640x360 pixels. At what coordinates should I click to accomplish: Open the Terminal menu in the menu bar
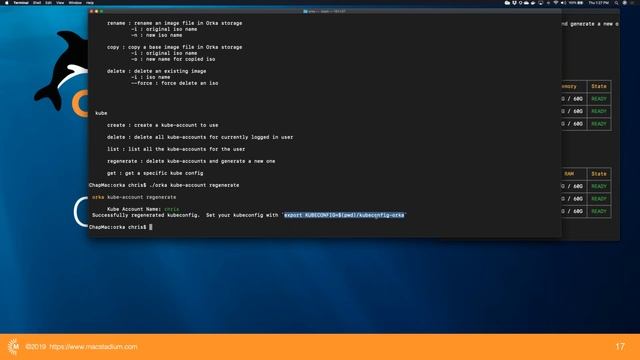[21, 2]
